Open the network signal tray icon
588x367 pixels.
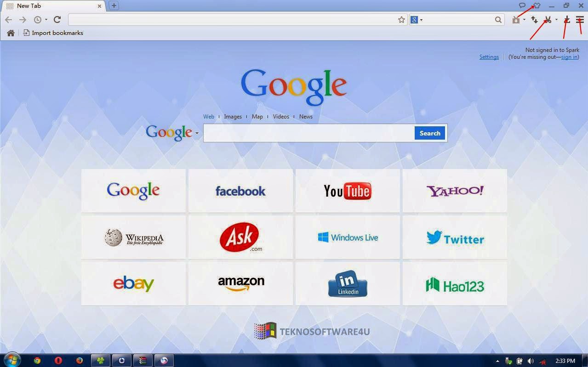tap(542, 361)
